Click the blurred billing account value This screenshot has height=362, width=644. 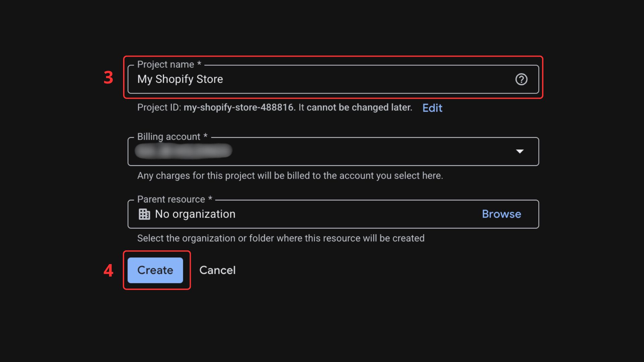pos(183,151)
